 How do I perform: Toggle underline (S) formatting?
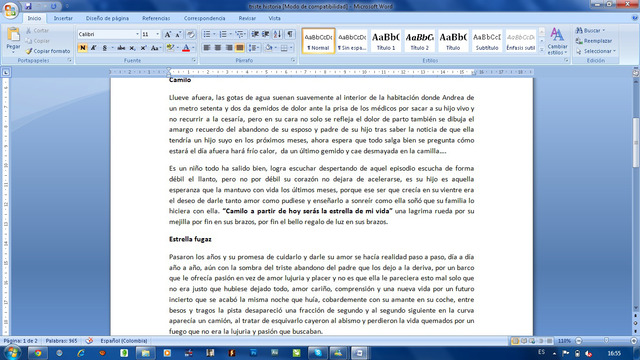[x=104, y=48]
